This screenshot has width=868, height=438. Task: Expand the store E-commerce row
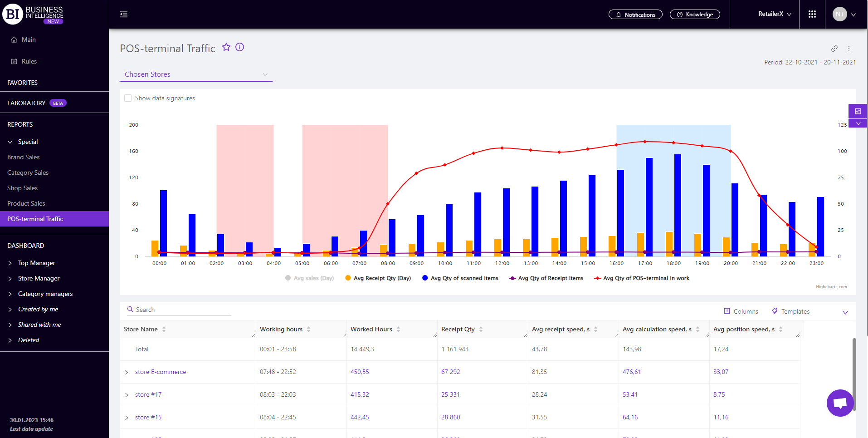point(127,372)
